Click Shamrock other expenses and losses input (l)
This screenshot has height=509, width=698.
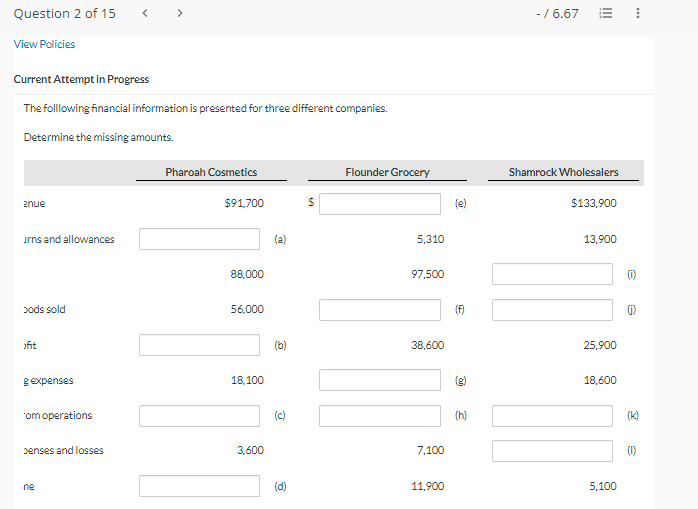pos(552,451)
